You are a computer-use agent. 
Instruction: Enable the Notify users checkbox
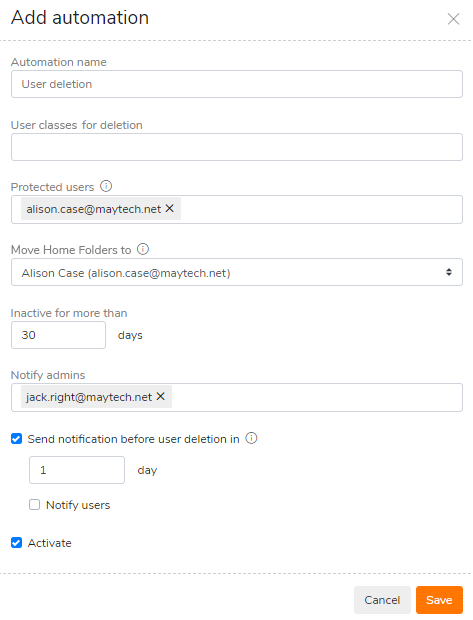[x=34, y=505]
